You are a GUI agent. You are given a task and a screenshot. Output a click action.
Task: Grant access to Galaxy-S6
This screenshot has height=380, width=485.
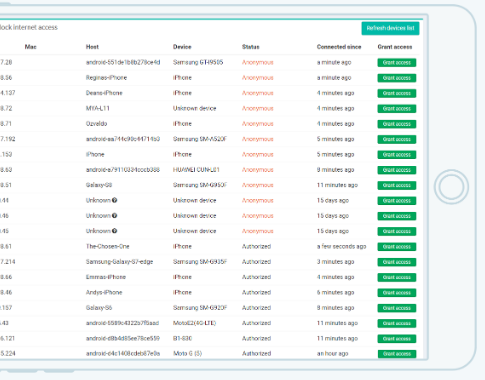397,308
